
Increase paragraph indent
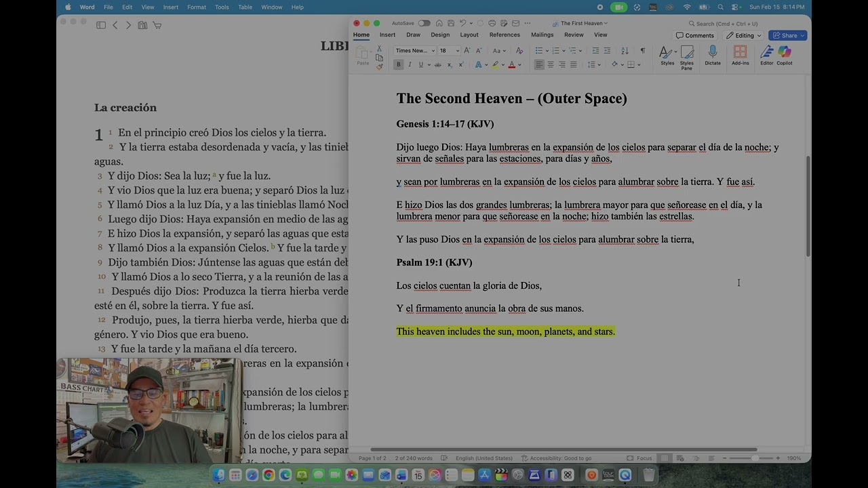point(607,51)
